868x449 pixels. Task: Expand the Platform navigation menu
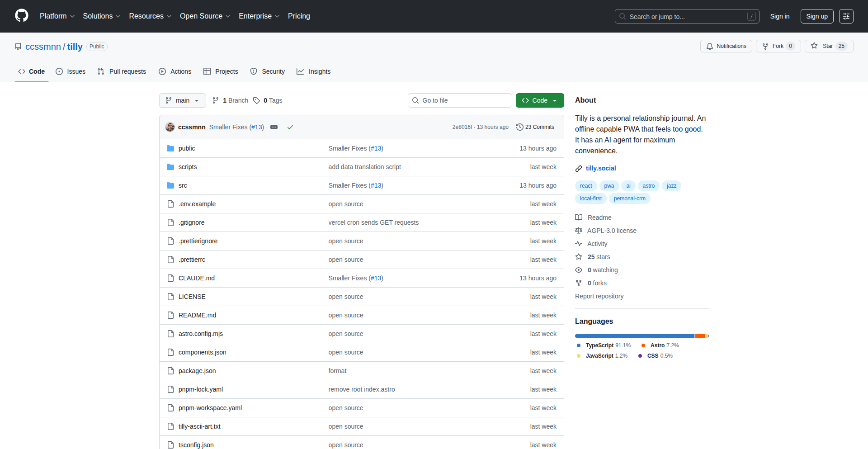57,16
